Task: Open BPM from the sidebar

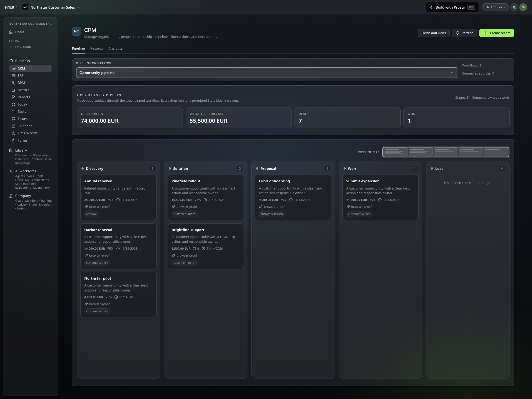Action: 30,83
